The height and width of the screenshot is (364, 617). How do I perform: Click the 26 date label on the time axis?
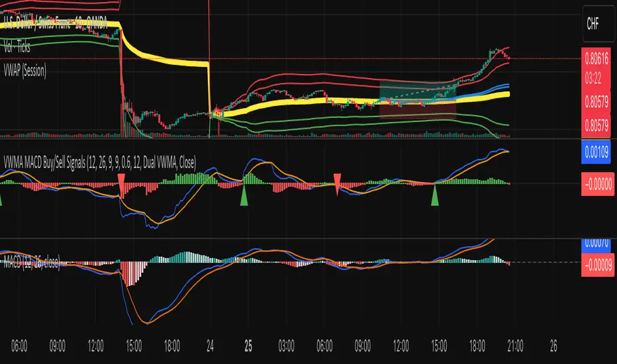553,346
